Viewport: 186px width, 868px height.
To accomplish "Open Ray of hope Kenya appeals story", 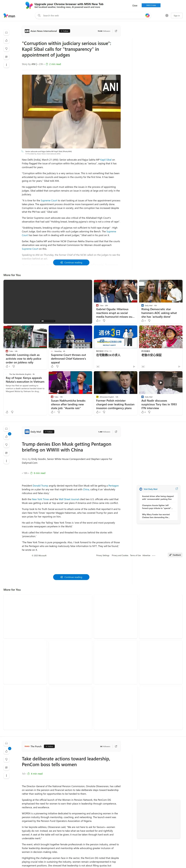I will pos(25,380).
